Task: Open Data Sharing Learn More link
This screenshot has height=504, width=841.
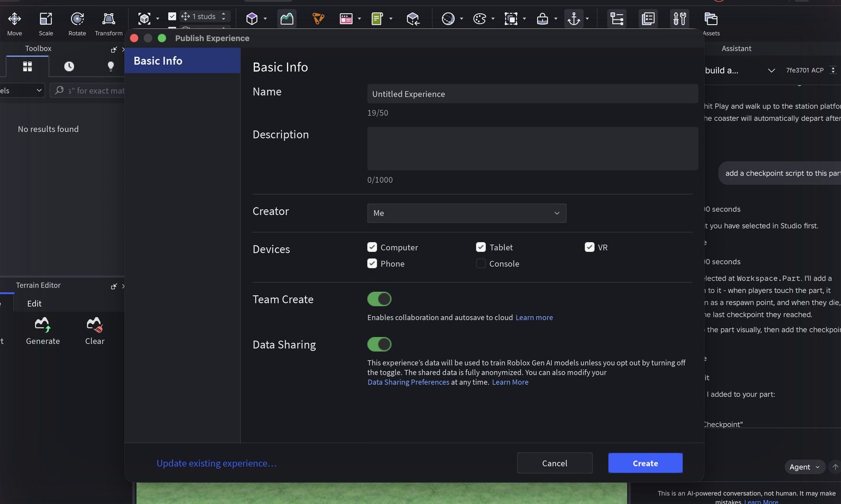Action: [x=510, y=382]
